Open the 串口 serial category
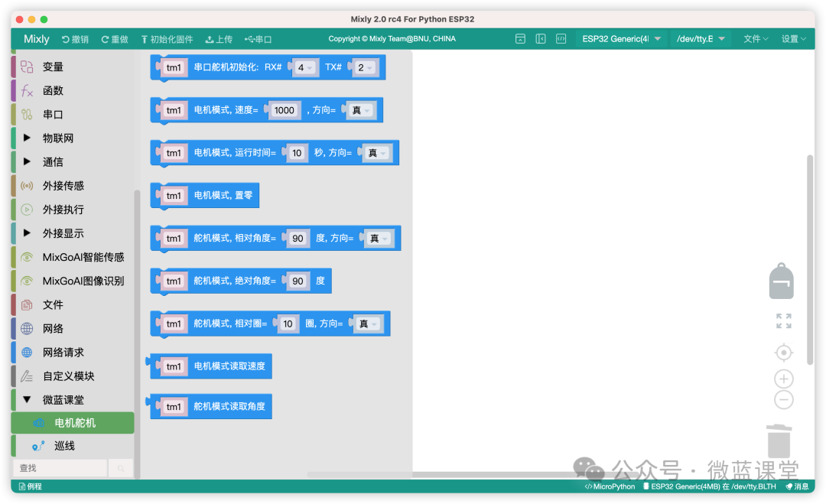826x504 pixels. pyautogui.click(x=73, y=114)
